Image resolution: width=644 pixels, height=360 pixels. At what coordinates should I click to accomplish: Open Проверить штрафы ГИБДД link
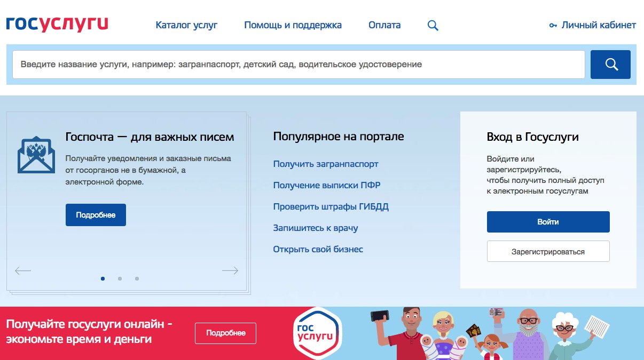tap(331, 207)
